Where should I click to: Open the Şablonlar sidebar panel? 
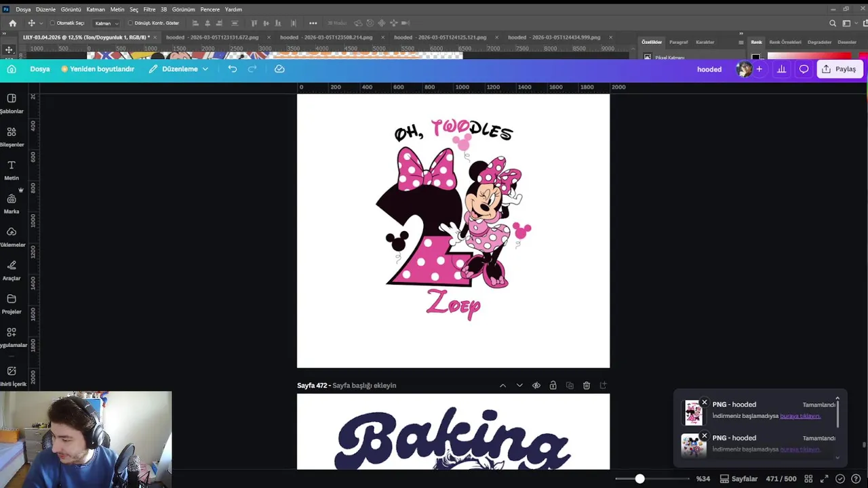(12, 103)
